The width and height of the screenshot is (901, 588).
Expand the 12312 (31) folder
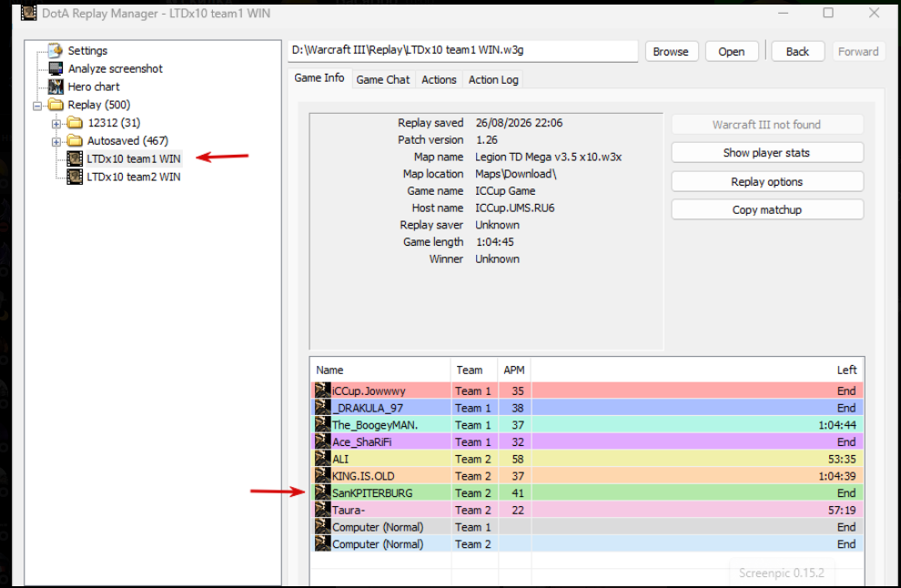56,124
